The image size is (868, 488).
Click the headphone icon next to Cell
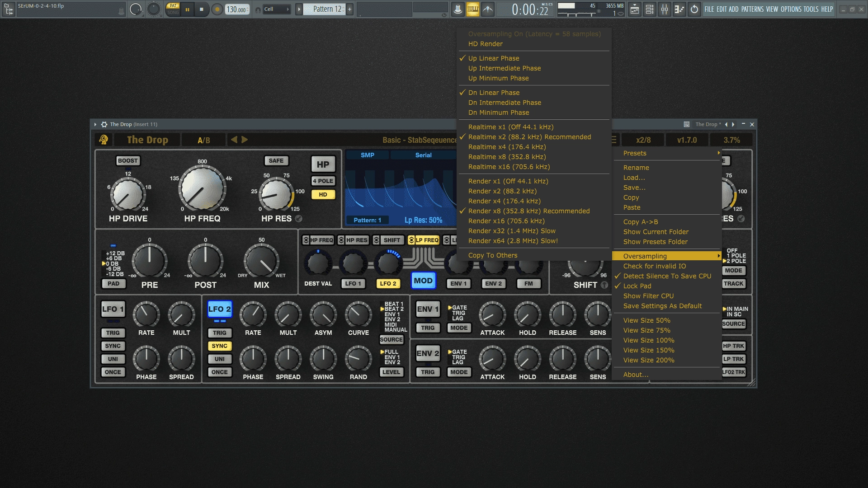[258, 9]
